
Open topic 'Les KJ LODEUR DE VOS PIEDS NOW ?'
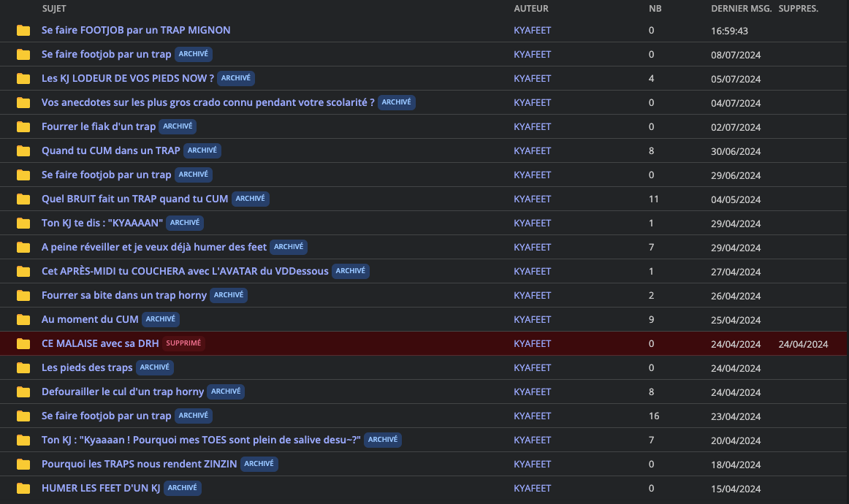tap(128, 78)
